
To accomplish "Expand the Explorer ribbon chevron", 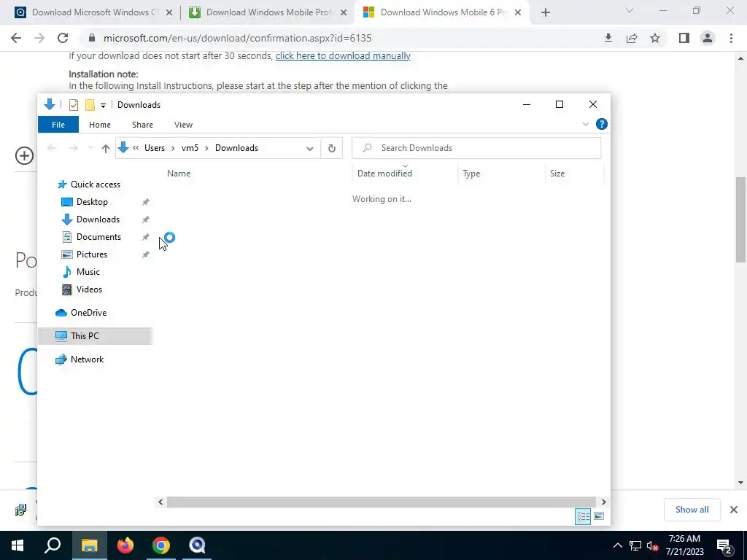I will click(x=586, y=124).
